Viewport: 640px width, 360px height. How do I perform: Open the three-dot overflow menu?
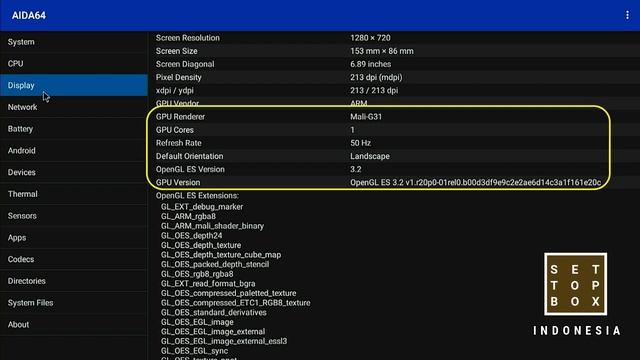pyautogui.click(x=627, y=15)
